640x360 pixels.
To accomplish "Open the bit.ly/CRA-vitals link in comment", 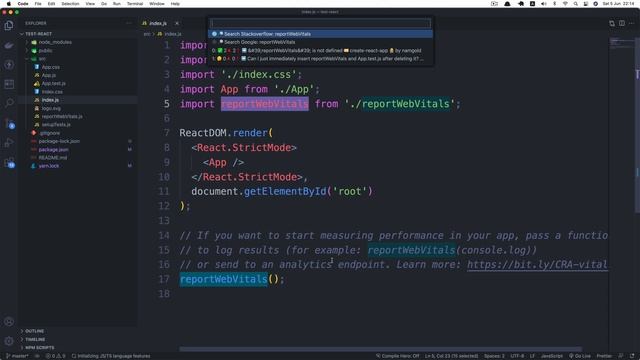I will (x=537, y=264).
